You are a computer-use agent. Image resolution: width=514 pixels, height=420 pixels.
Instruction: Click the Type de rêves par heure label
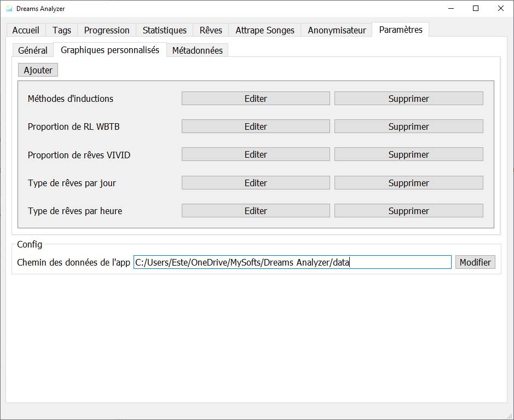[75, 211]
